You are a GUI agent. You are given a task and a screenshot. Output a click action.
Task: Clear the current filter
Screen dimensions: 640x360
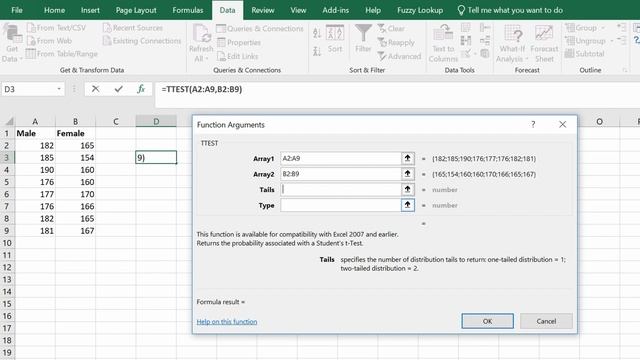[x=391, y=29]
